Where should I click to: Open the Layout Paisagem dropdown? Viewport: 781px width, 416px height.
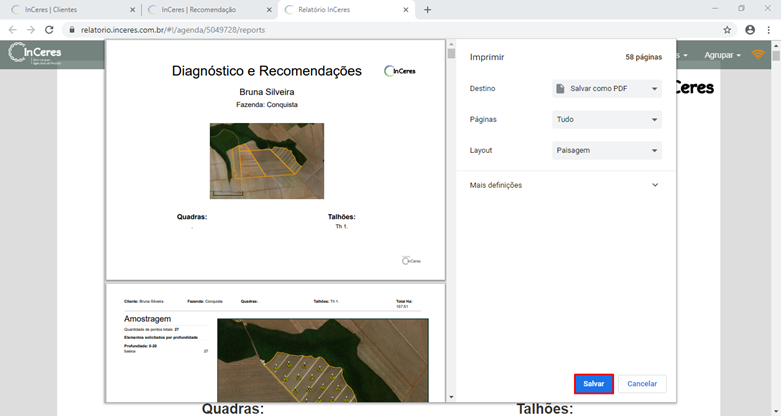tap(607, 150)
